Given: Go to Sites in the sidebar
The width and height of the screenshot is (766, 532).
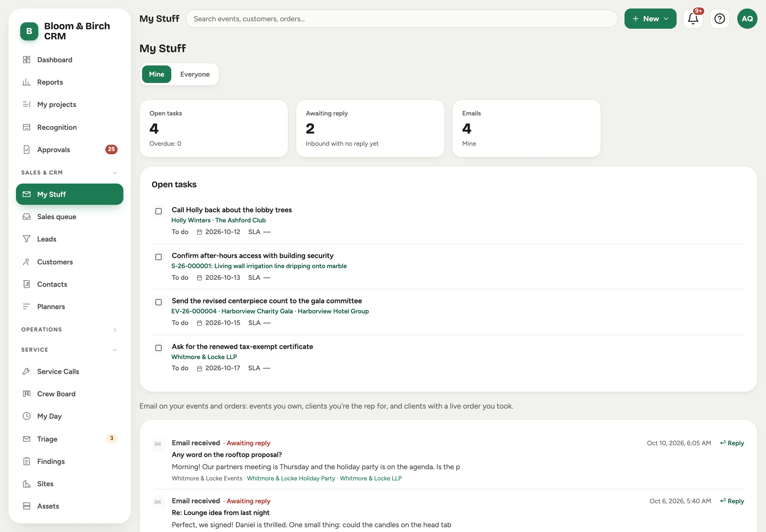Looking at the screenshot, I should (x=70, y=483).
